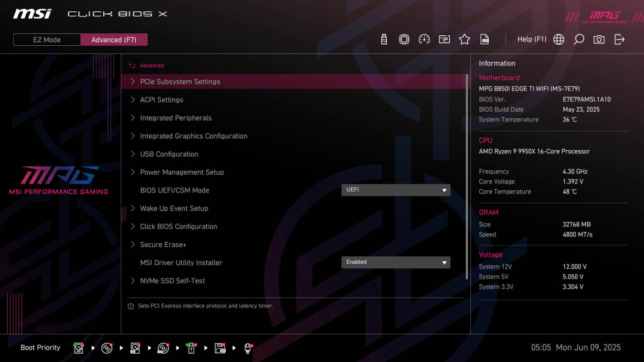
Task: Open the hardware monitor gauge icon
Action: tap(424, 40)
